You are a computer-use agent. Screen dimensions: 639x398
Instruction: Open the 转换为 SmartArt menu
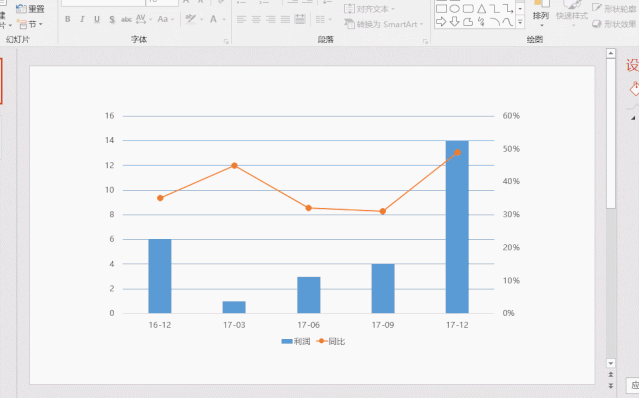383,24
